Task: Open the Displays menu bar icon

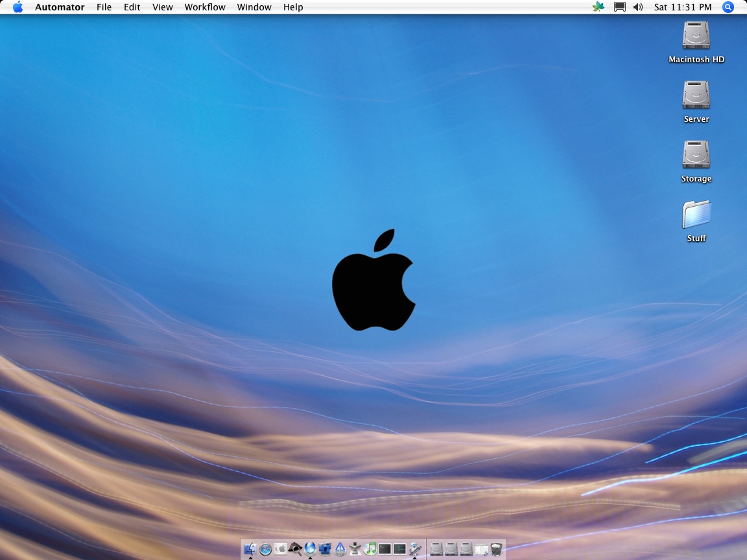Action: (x=619, y=7)
